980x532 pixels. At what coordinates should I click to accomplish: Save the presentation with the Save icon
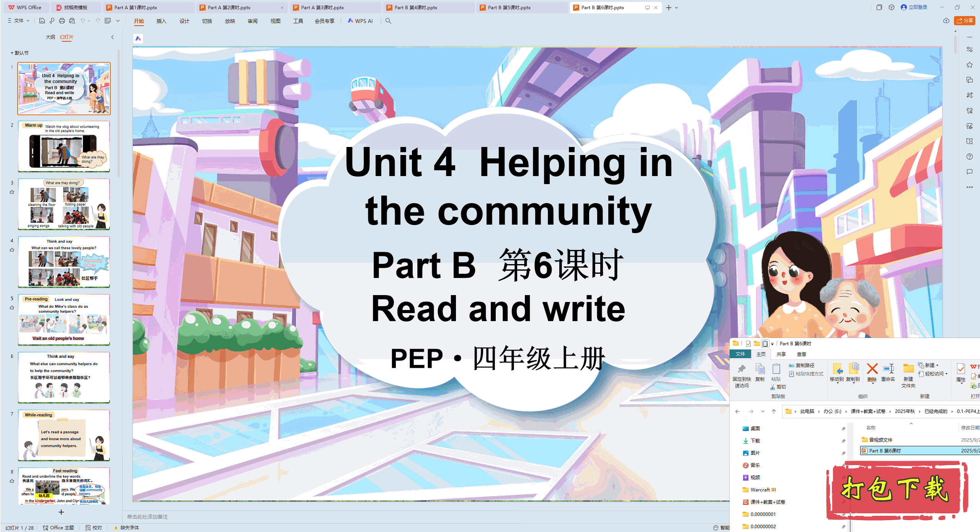[42, 21]
